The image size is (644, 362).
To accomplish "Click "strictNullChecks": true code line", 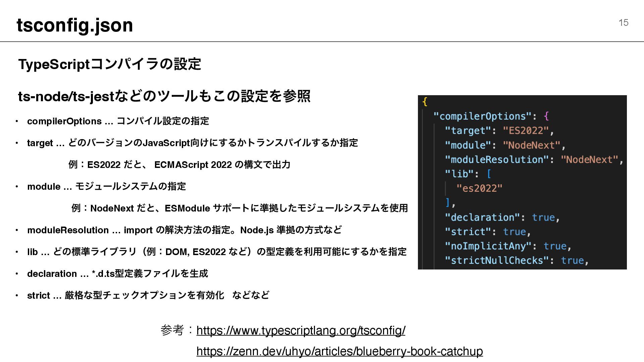I will click(517, 260).
